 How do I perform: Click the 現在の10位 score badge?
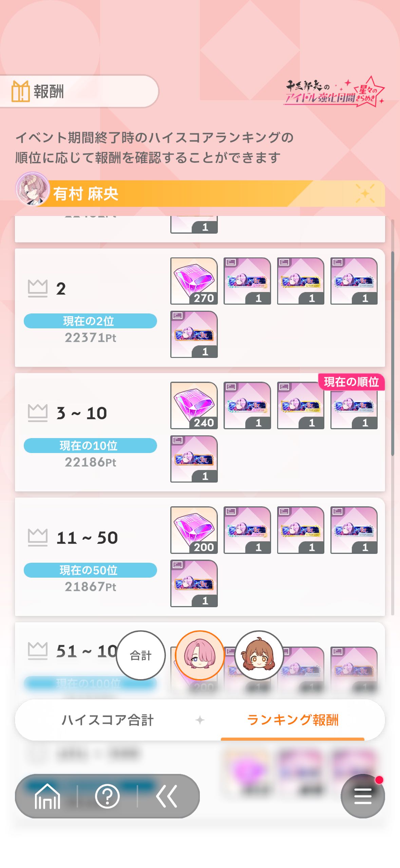coord(90,446)
